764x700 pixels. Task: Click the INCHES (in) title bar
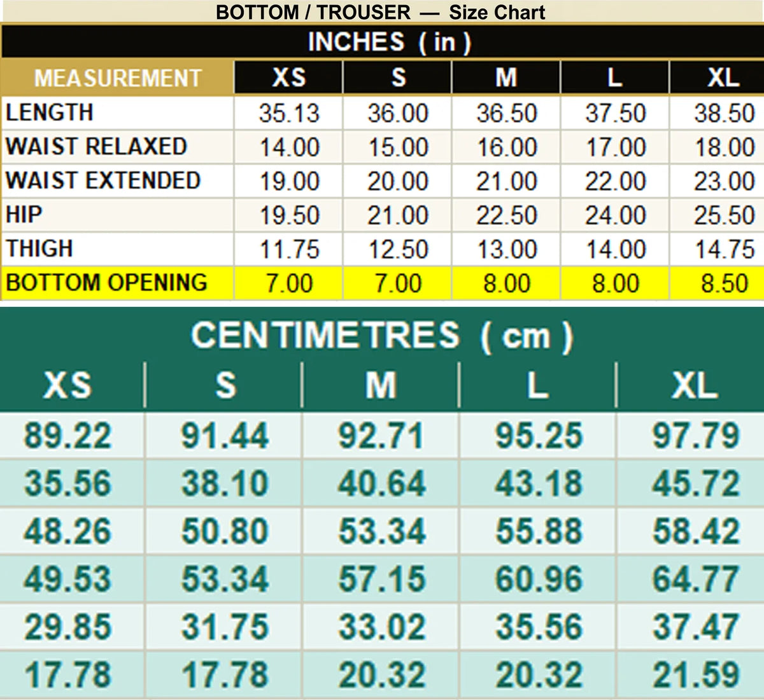[382, 42]
